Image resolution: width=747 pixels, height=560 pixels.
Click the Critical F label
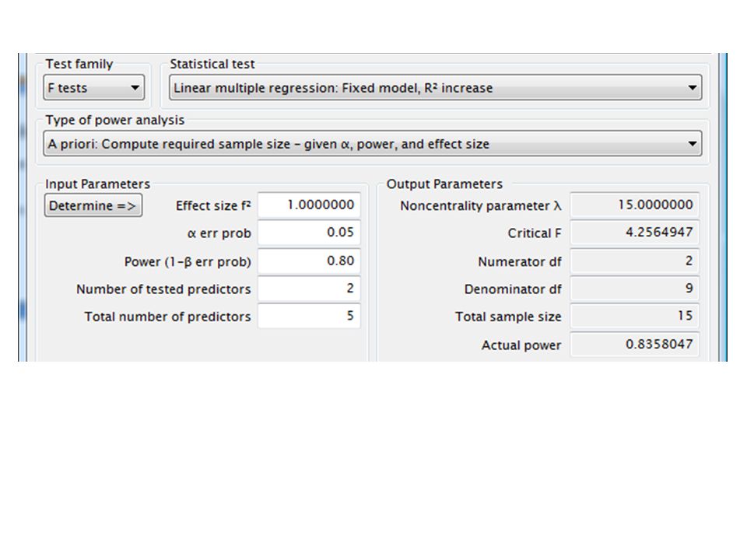[535, 233]
